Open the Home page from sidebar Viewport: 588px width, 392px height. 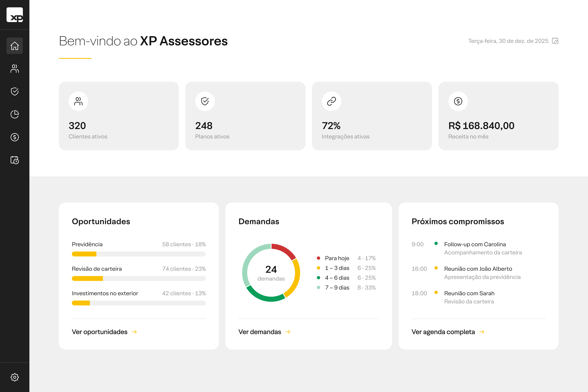[15, 46]
